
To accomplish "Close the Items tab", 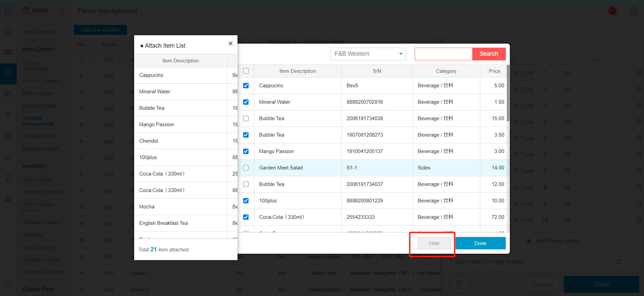I will click(62, 11).
